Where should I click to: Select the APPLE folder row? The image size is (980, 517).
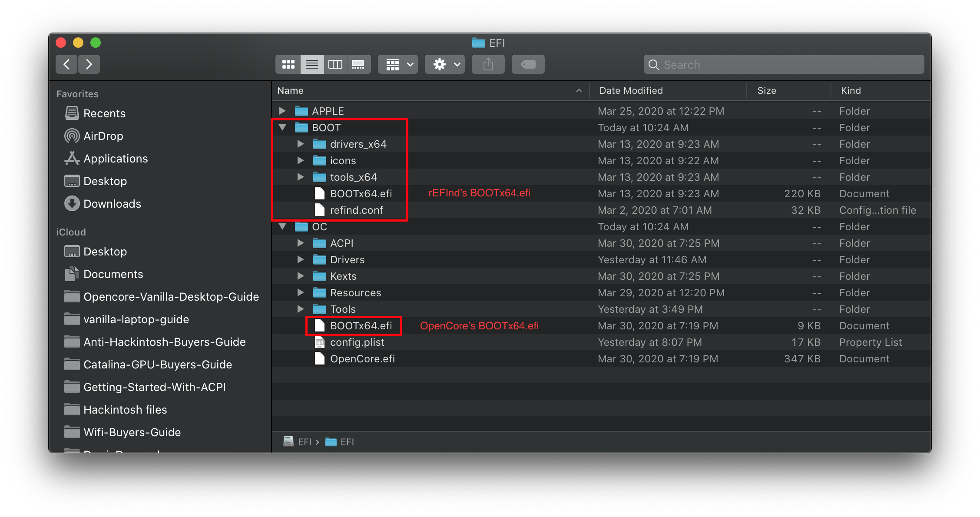601,111
